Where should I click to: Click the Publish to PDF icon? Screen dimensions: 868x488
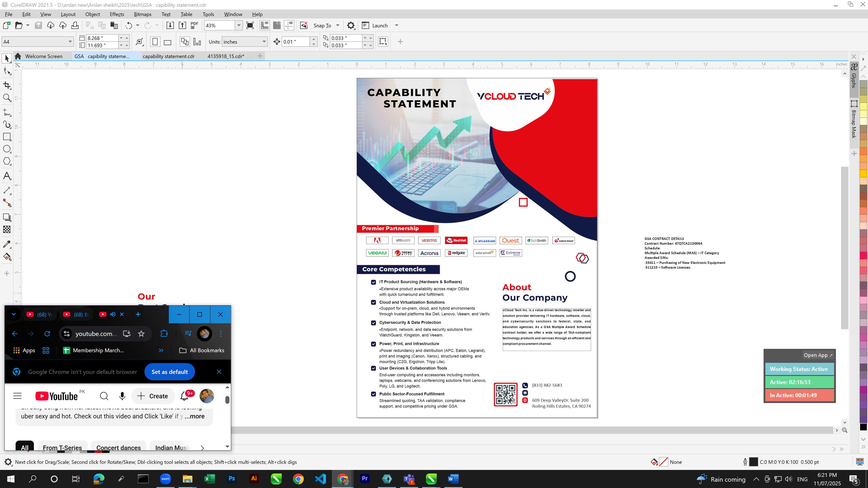pos(194,25)
